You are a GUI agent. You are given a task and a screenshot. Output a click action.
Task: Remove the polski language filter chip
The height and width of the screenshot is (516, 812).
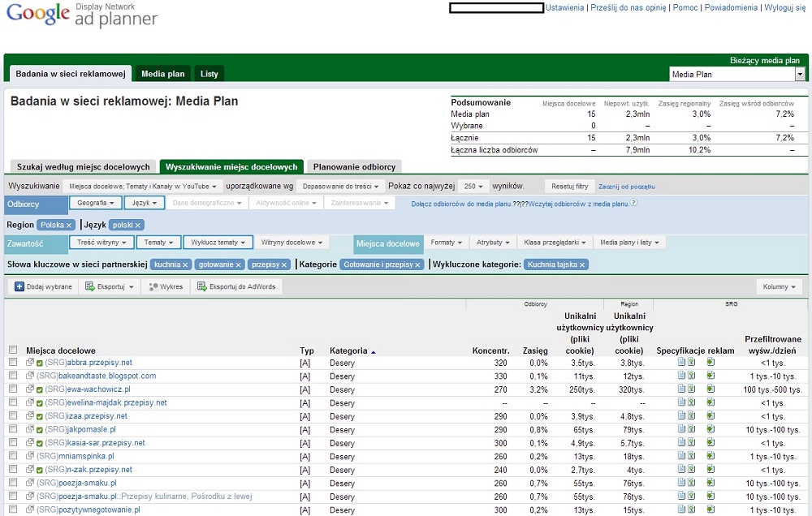pos(138,226)
